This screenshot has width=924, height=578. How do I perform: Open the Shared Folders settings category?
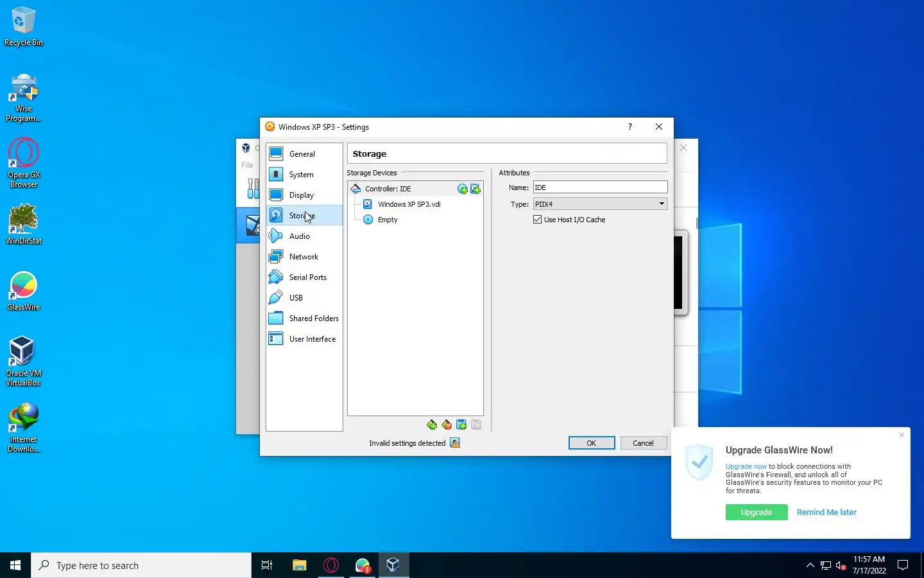pyautogui.click(x=304, y=319)
